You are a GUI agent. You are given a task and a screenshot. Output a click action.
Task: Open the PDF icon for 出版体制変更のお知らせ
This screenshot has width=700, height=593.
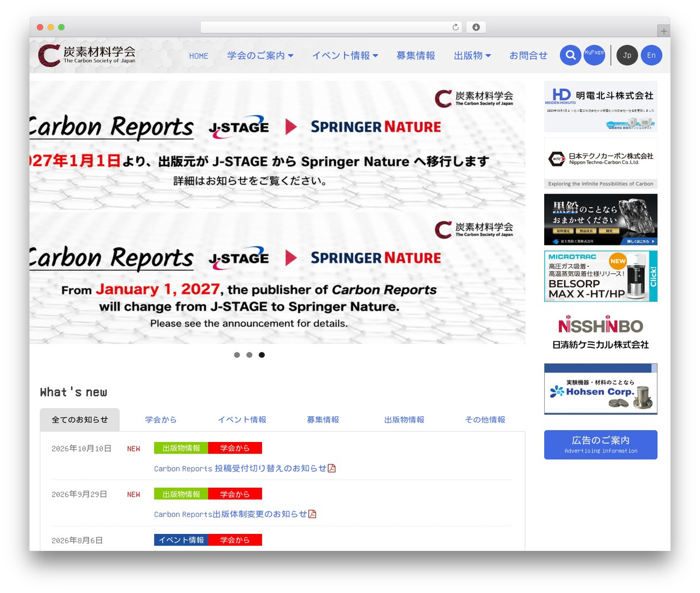tap(312, 514)
